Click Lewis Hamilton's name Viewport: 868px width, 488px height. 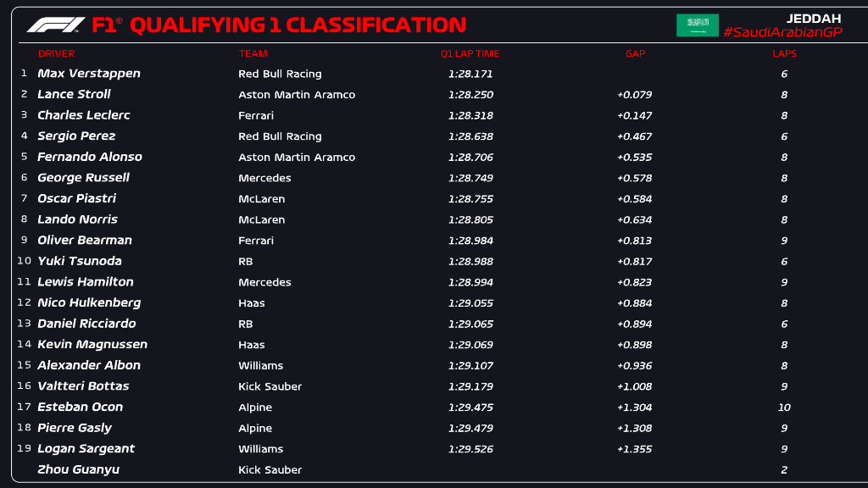click(x=86, y=282)
